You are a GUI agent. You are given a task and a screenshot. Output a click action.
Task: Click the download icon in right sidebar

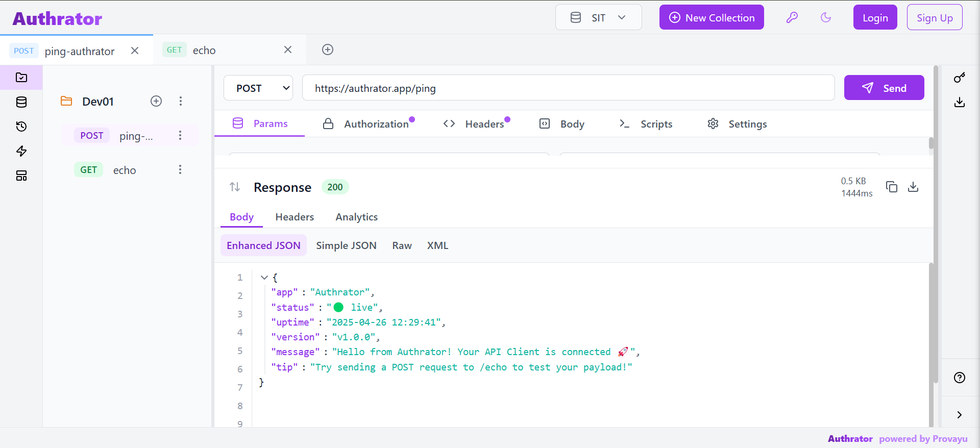pyautogui.click(x=960, y=102)
